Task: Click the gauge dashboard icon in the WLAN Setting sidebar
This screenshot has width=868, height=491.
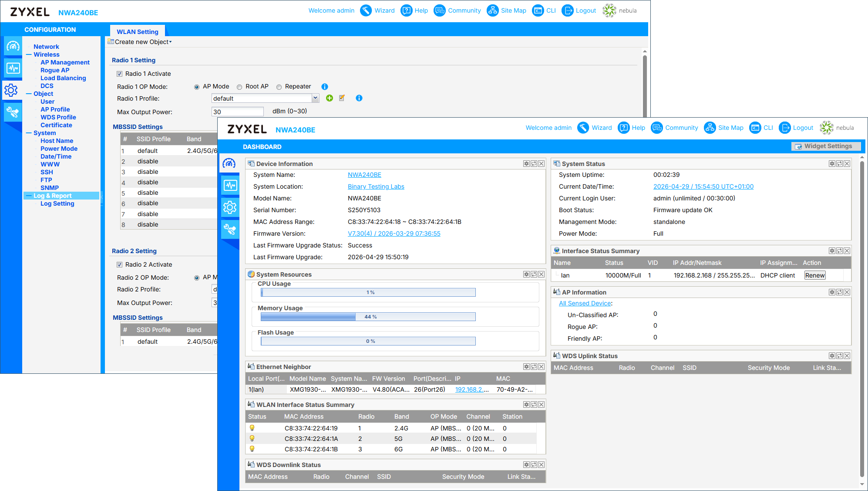Action: [13, 46]
